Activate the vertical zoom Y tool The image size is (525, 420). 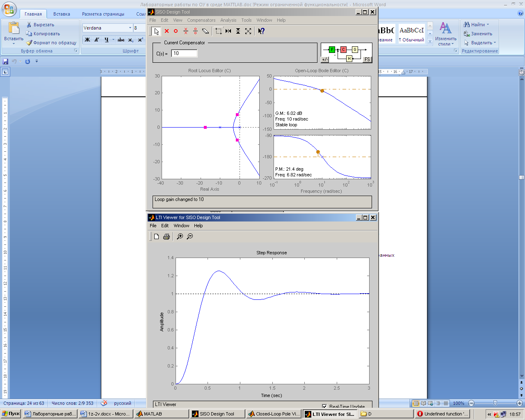(238, 31)
